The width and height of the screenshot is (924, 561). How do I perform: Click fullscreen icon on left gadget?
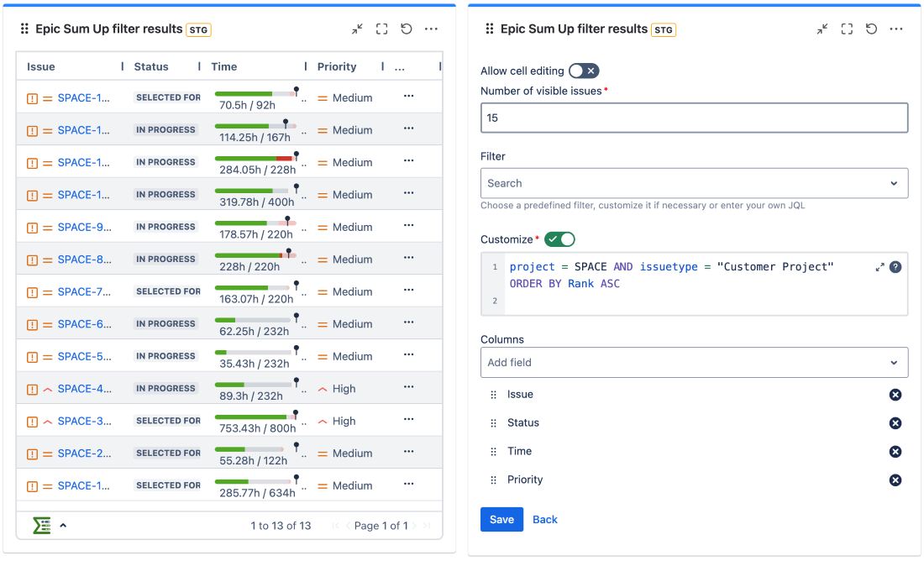381,29
